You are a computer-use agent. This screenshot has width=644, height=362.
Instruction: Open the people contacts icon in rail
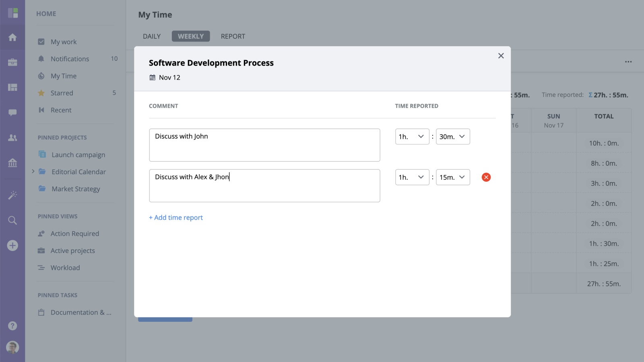tap(12, 138)
